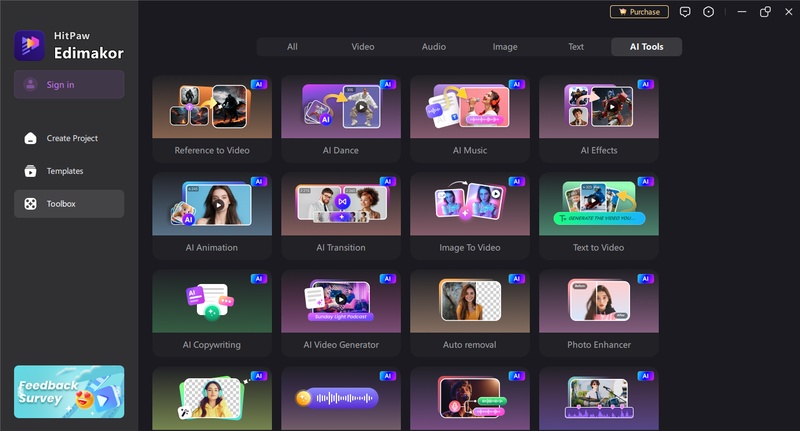Click the Purchase button

click(x=639, y=12)
